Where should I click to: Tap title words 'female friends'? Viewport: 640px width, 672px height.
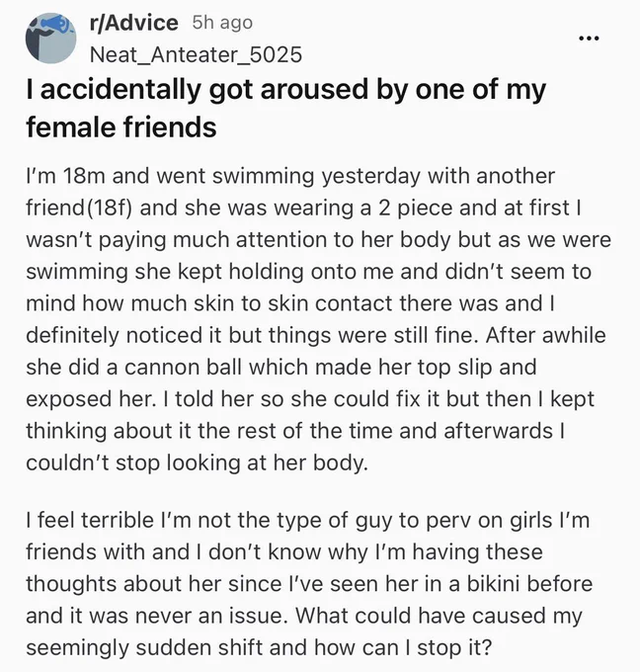click(x=121, y=127)
